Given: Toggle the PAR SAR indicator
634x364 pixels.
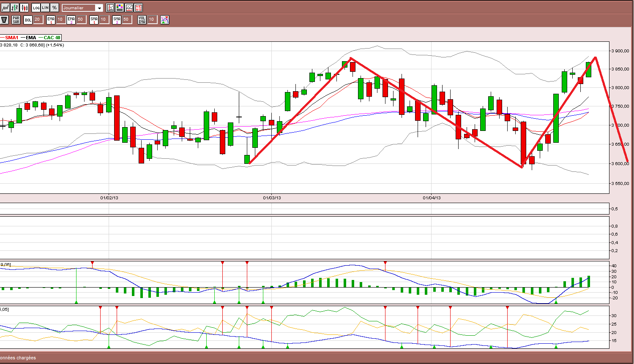Looking at the screenshot, I should click(16, 19).
